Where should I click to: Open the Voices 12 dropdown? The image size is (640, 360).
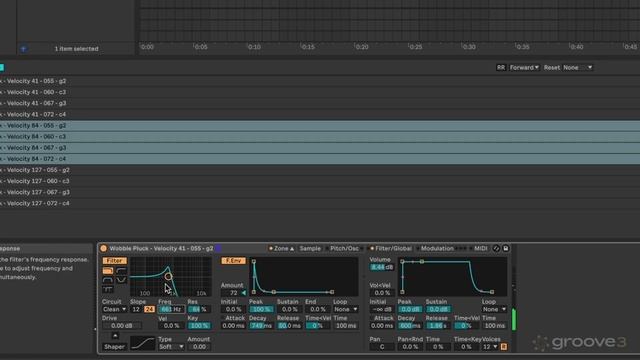(x=490, y=347)
